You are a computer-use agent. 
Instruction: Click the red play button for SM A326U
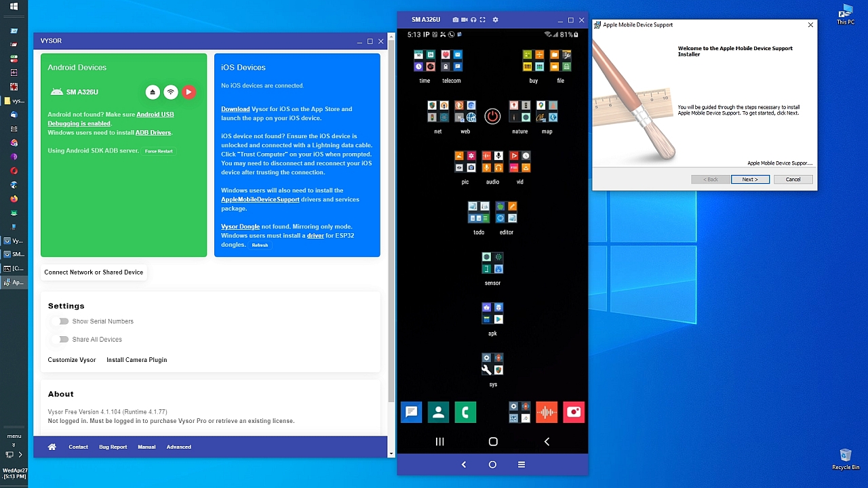click(x=189, y=92)
